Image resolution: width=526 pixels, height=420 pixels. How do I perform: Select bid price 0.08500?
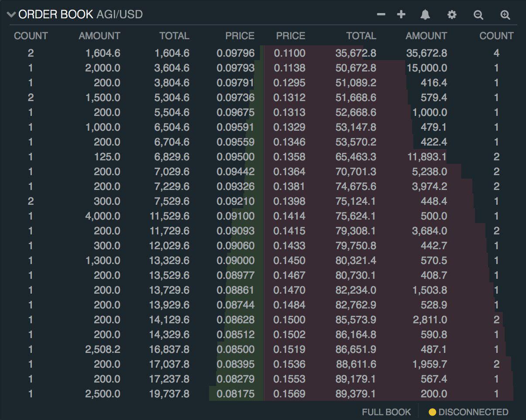pos(236,349)
